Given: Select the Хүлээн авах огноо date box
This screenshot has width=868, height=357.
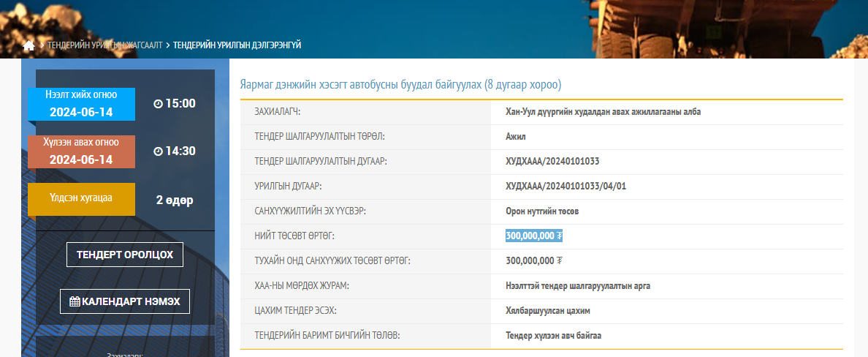Looking at the screenshot, I should pos(81,151).
